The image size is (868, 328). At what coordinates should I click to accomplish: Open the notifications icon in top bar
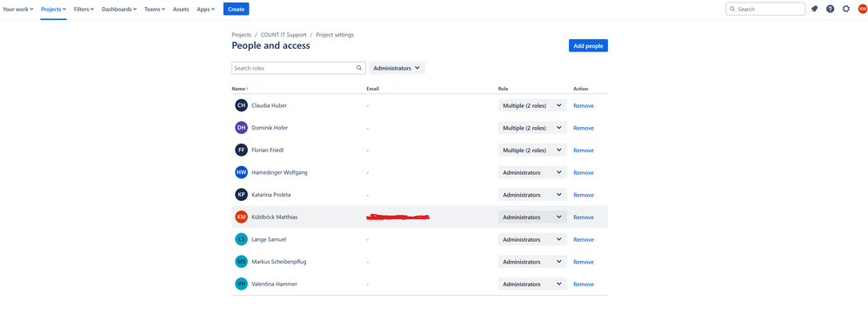click(814, 9)
